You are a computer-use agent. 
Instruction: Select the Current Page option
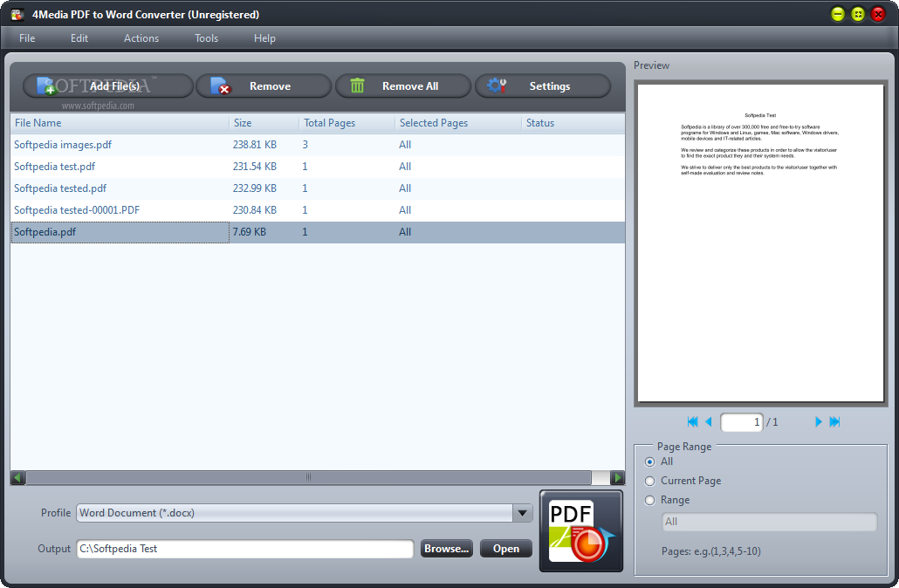pyautogui.click(x=649, y=481)
